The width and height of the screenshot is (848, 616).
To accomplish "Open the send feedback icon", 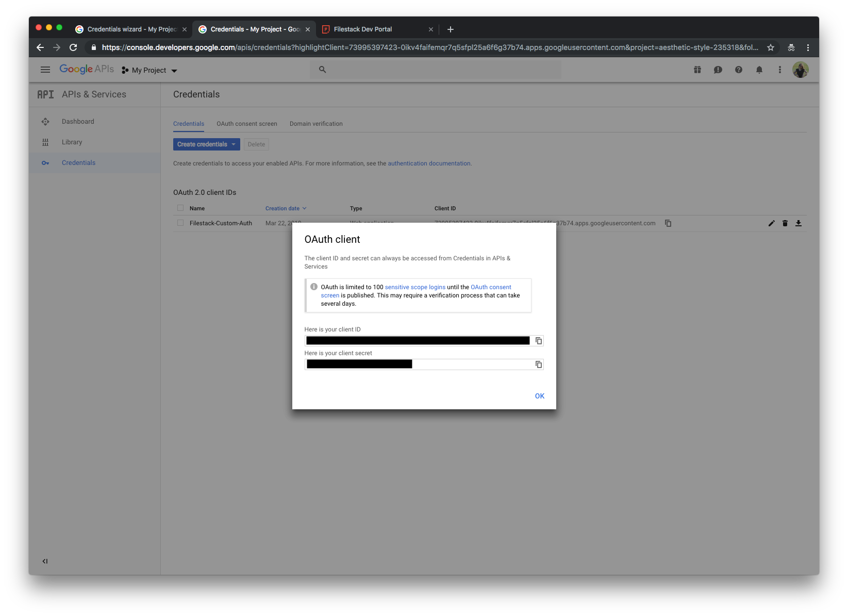I will 718,70.
